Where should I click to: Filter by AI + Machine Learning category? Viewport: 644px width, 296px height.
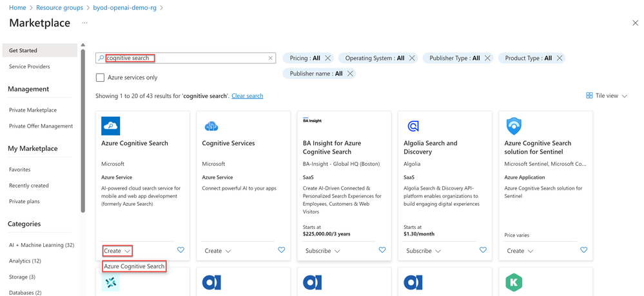(x=41, y=245)
